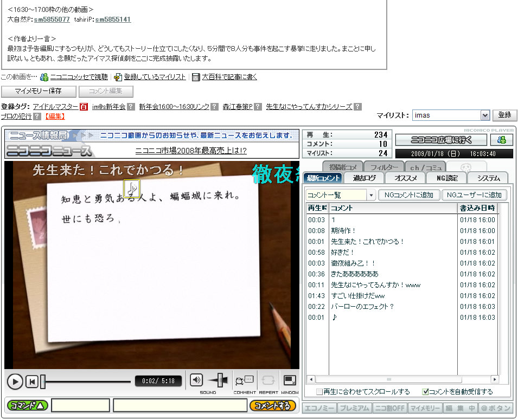Click the question icon after 先生なにやってんすかシリーズ
This screenshot has width=518, height=420.
click(357, 107)
